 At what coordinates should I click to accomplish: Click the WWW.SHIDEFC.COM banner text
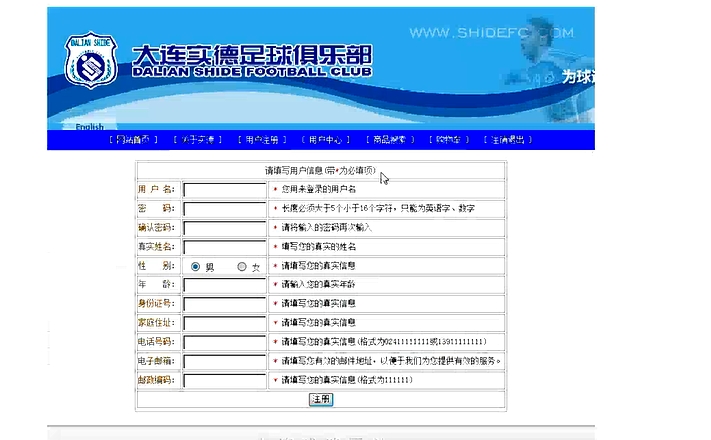pos(492,33)
